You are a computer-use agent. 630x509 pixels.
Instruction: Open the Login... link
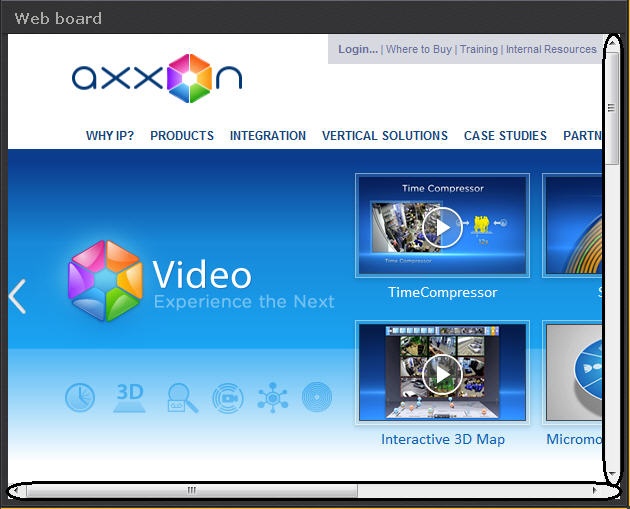coord(358,49)
